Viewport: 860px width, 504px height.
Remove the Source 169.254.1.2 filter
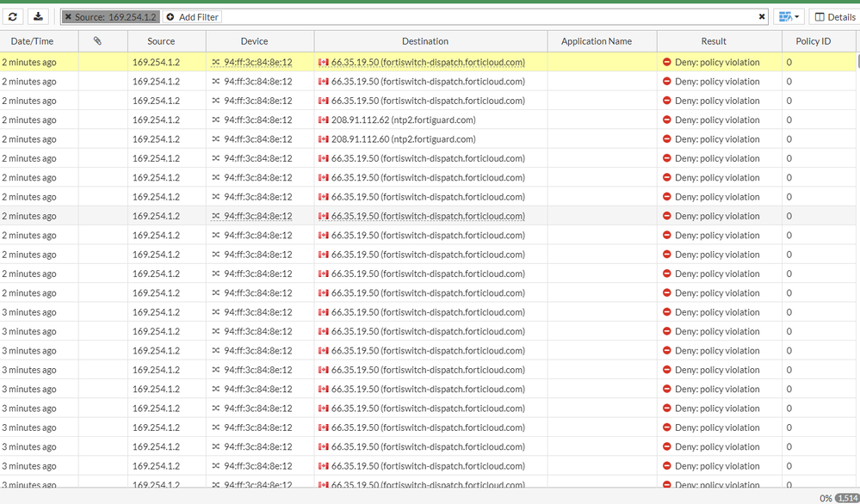[x=69, y=17]
